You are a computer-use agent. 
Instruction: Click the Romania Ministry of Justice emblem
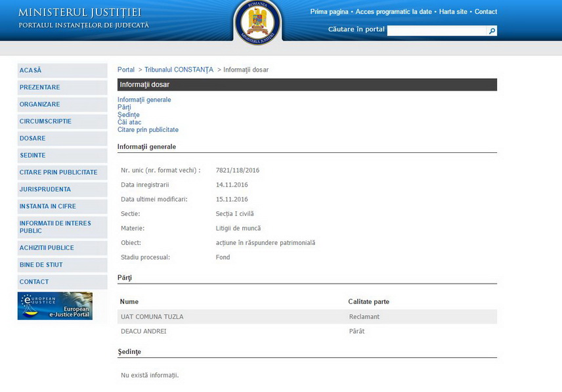pos(257,22)
